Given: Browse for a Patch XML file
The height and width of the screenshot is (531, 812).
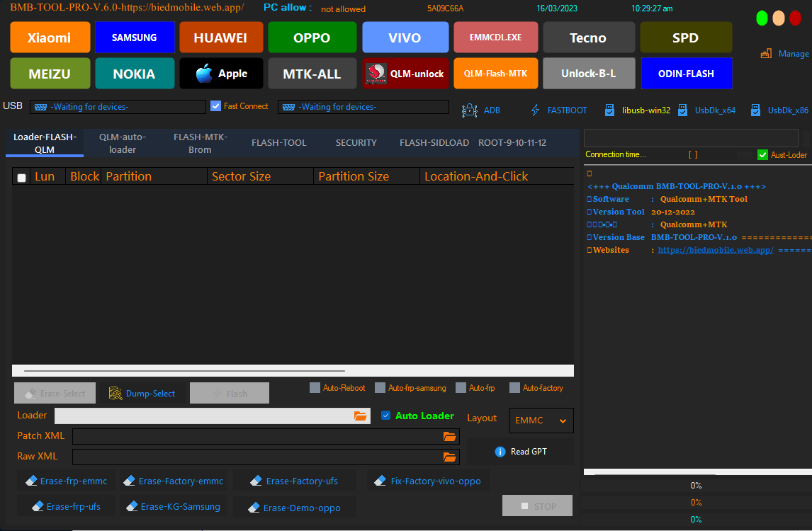Looking at the screenshot, I should pyautogui.click(x=450, y=437).
